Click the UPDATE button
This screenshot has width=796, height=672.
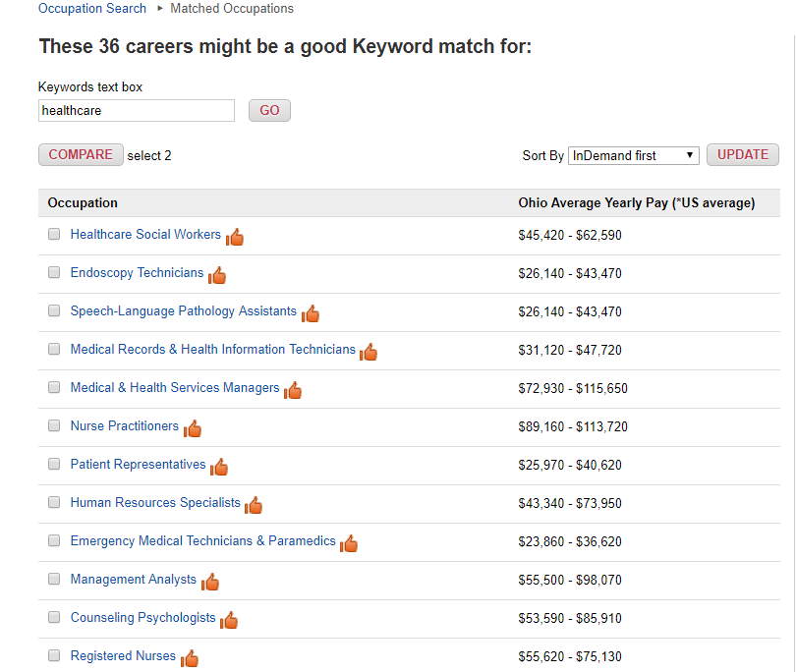(x=743, y=155)
